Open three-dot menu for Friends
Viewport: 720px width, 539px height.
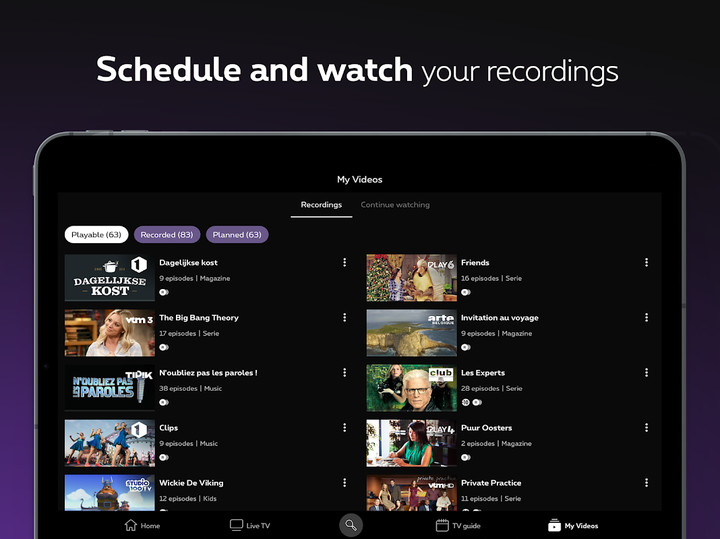coord(646,263)
